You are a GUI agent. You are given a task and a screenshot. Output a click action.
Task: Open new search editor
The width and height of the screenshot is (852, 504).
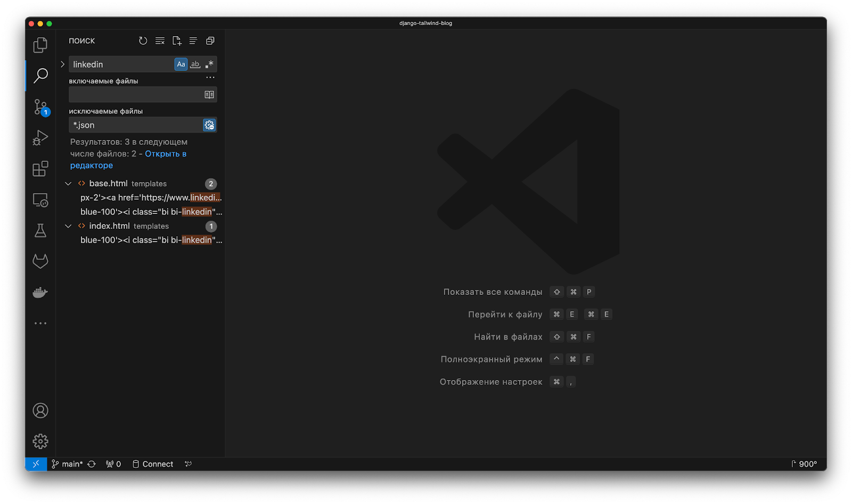click(177, 41)
